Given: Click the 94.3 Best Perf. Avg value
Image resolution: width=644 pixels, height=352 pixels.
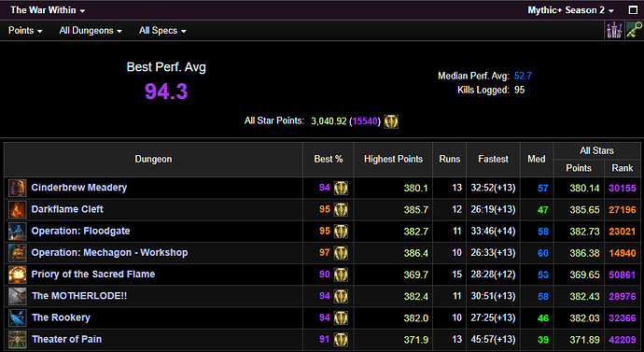Looking at the screenshot, I should (x=166, y=92).
